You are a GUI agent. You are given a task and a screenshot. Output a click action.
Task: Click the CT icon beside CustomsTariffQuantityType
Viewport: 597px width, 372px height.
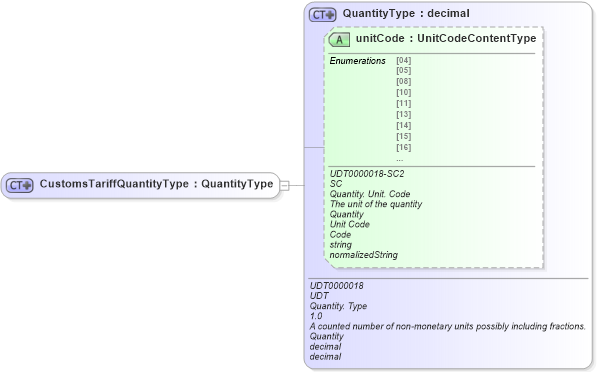(x=19, y=185)
